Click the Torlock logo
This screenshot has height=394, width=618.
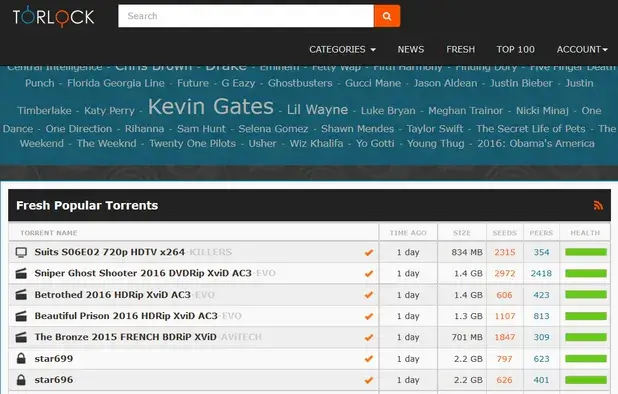point(54,16)
